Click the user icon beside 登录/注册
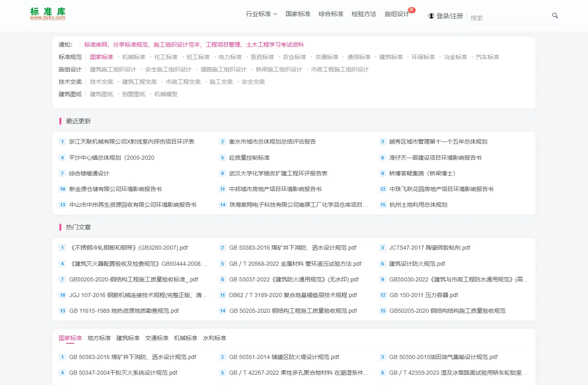Viewport: 588px width, 385px height. [x=432, y=16]
